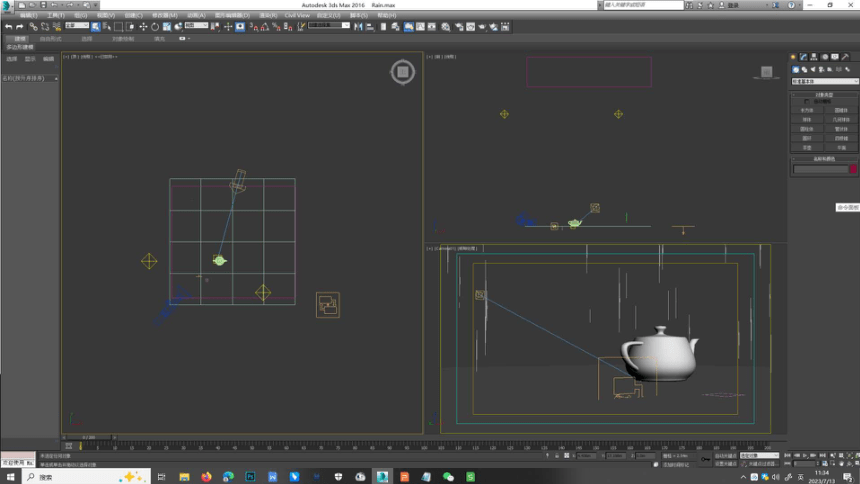Click the 平面 (Plane) primitive button
The width and height of the screenshot is (860, 484).
tap(841, 148)
